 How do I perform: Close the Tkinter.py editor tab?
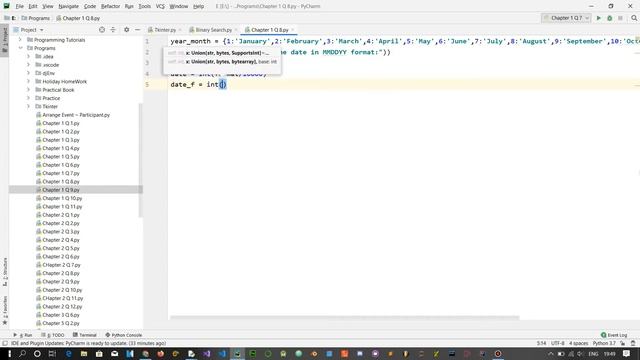point(180,30)
